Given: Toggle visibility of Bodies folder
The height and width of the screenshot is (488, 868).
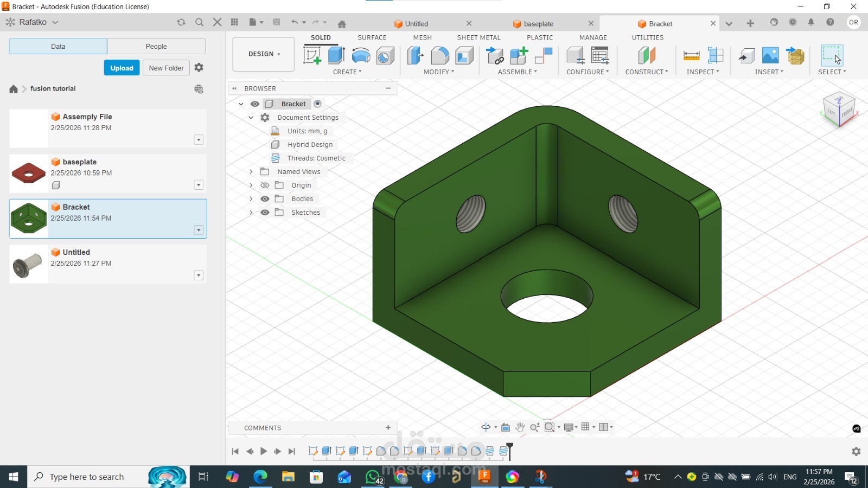Looking at the screenshot, I should [x=265, y=199].
